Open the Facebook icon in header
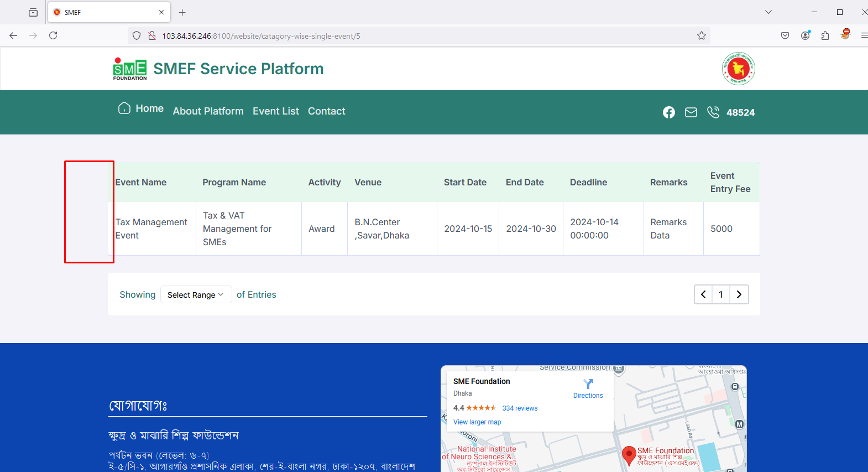Image resolution: width=868 pixels, height=472 pixels. click(669, 112)
